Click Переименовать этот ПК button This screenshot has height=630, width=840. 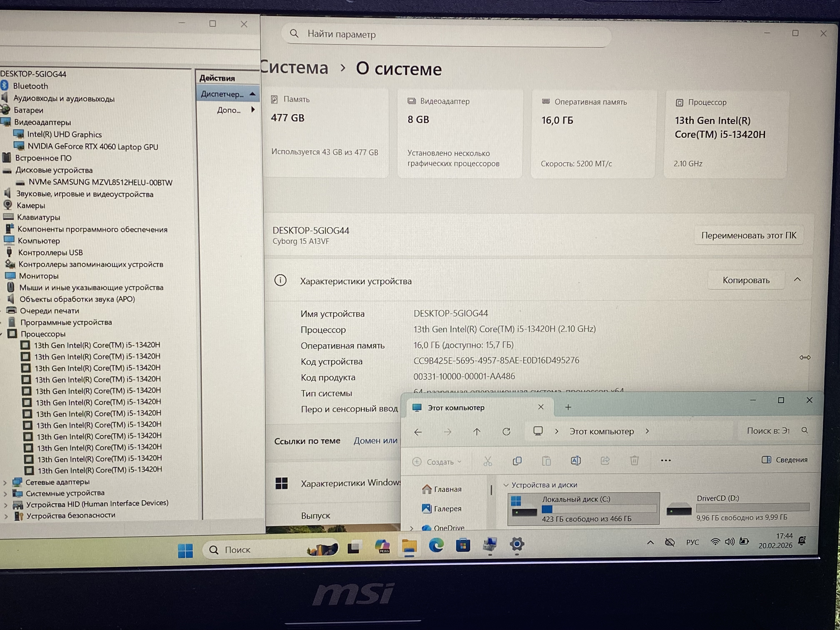[748, 235]
